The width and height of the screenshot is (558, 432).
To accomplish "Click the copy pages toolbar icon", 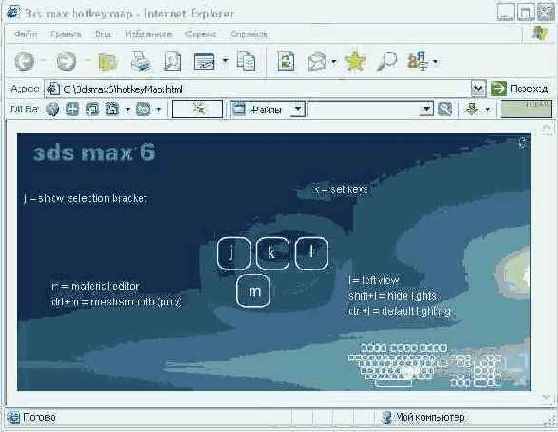I will (246, 61).
